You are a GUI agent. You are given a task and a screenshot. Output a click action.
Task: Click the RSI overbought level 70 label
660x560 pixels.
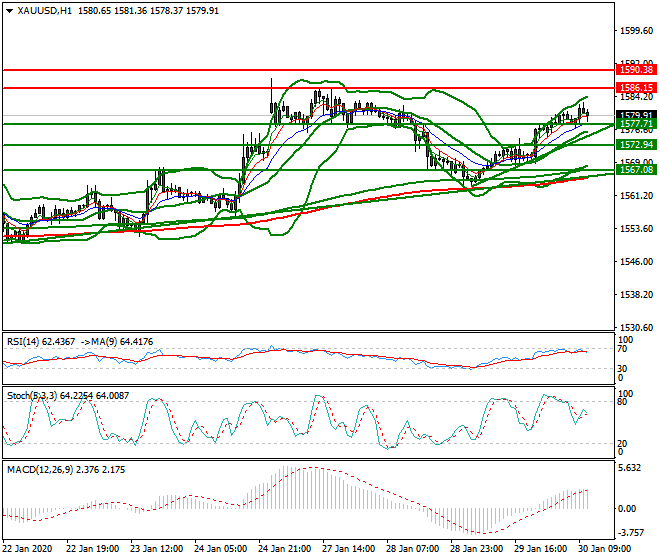point(622,349)
